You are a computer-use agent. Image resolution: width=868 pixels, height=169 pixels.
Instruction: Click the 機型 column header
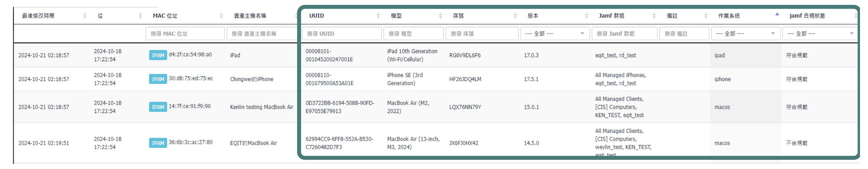[x=396, y=16]
